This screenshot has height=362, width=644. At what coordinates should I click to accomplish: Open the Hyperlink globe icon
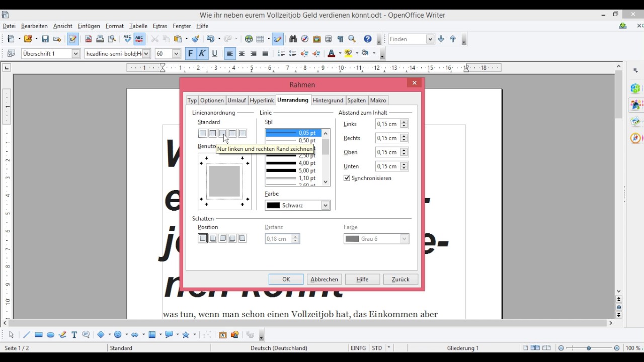point(249,39)
